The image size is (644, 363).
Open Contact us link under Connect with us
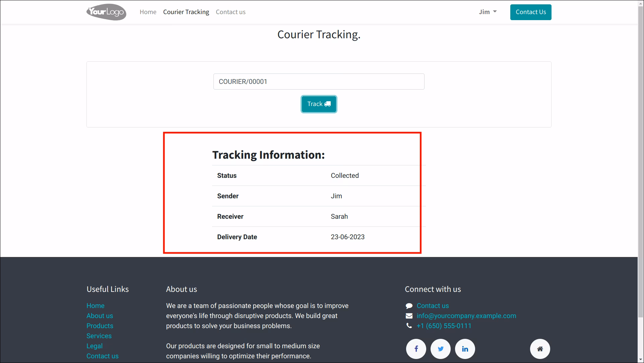(433, 306)
